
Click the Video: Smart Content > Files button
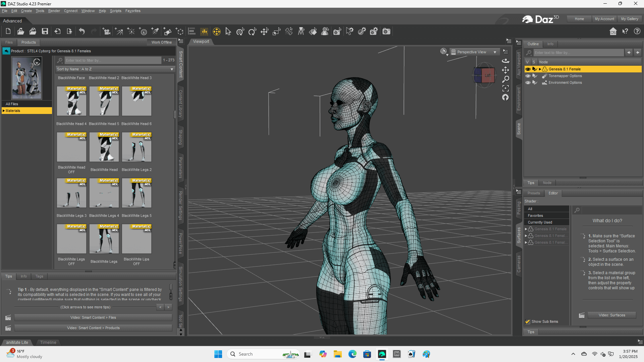coord(93,318)
